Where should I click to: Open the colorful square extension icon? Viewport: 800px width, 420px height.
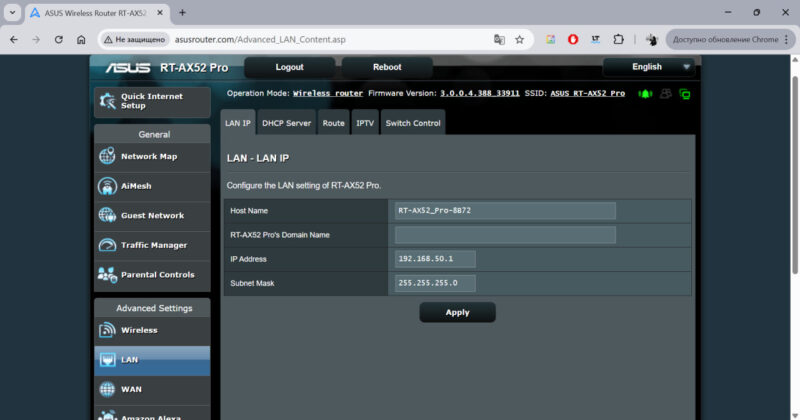click(x=551, y=39)
